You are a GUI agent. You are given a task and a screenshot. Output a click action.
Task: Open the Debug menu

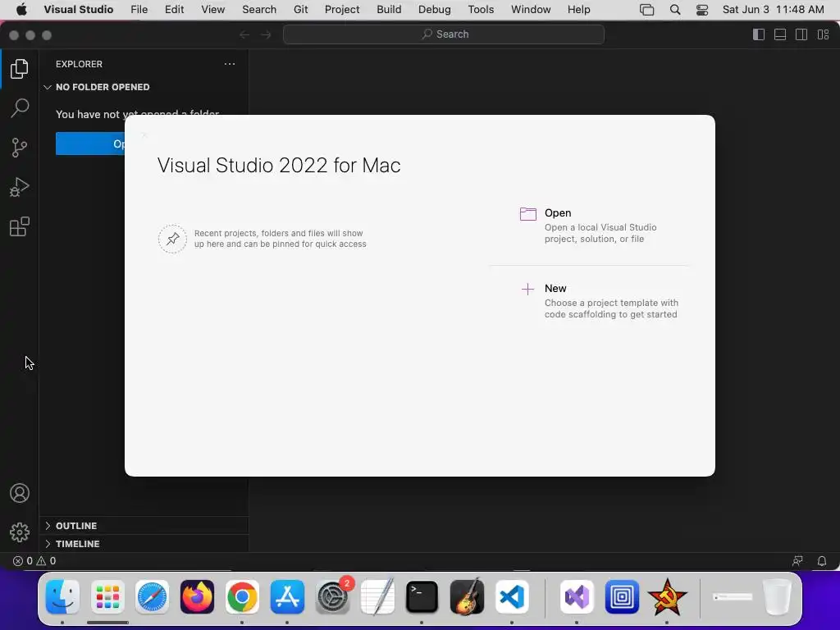[435, 10]
